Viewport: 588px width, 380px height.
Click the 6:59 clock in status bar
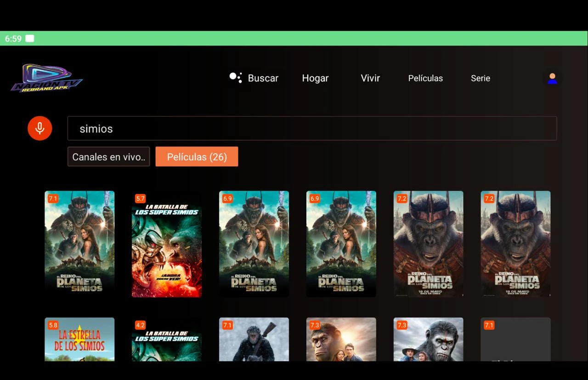(x=13, y=39)
